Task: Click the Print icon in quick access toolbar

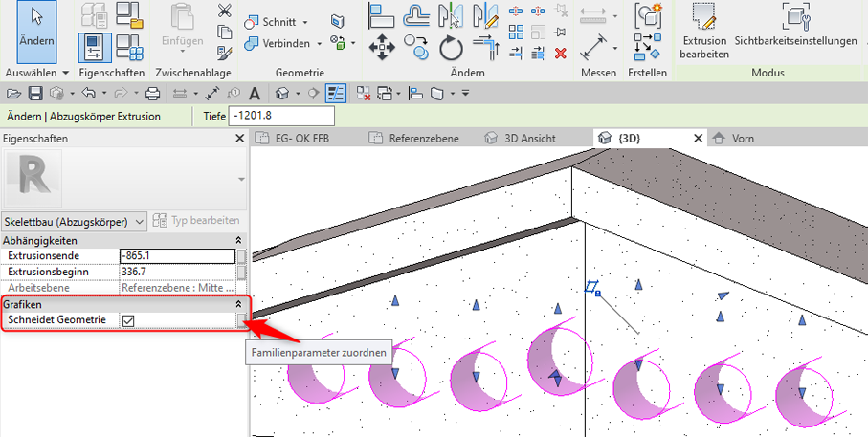Action: pyautogui.click(x=151, y=93)
